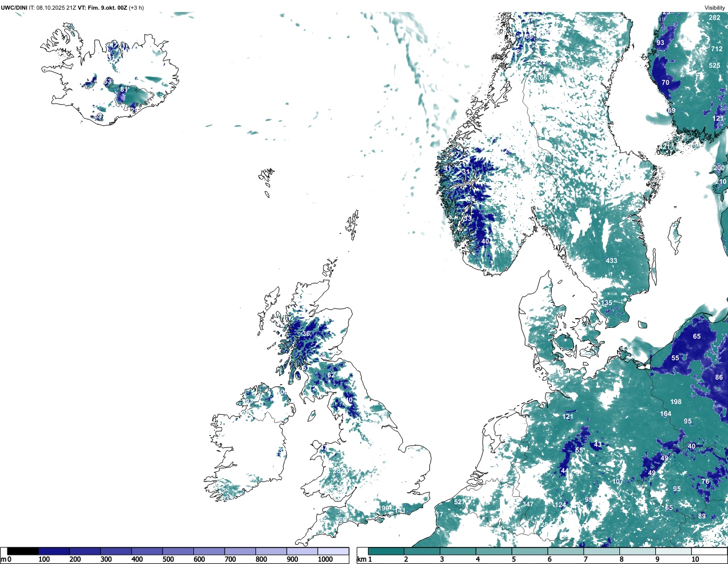Click the '(+3 h)' forecast offset text
This screenshot has height=564, width=728.
click(x=137, y=7)
